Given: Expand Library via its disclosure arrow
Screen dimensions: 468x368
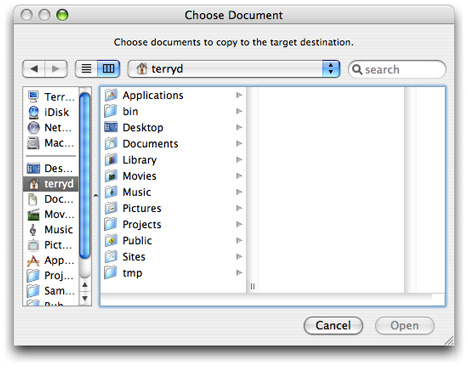Looking at the screenshot, I should click(239, 160).
